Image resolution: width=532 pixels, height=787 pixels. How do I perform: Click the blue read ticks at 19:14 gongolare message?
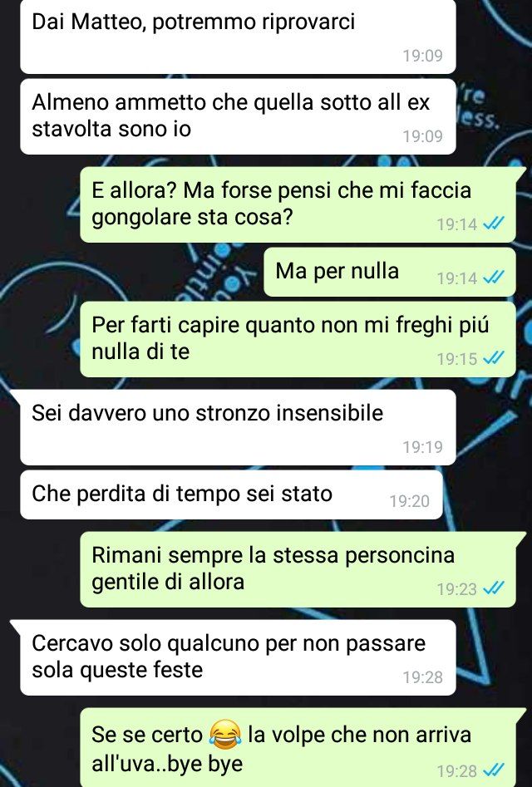pyautogui.click(x=493, y=224)
